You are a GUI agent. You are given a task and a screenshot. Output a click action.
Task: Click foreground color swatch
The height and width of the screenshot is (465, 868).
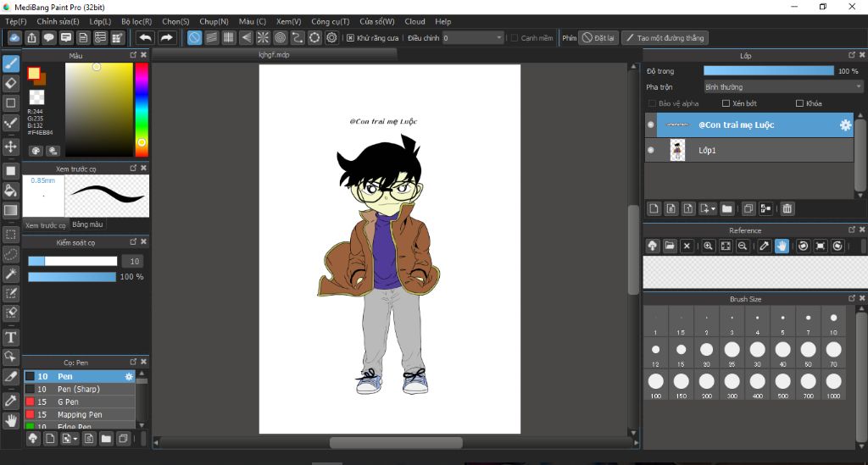[34, 74]
